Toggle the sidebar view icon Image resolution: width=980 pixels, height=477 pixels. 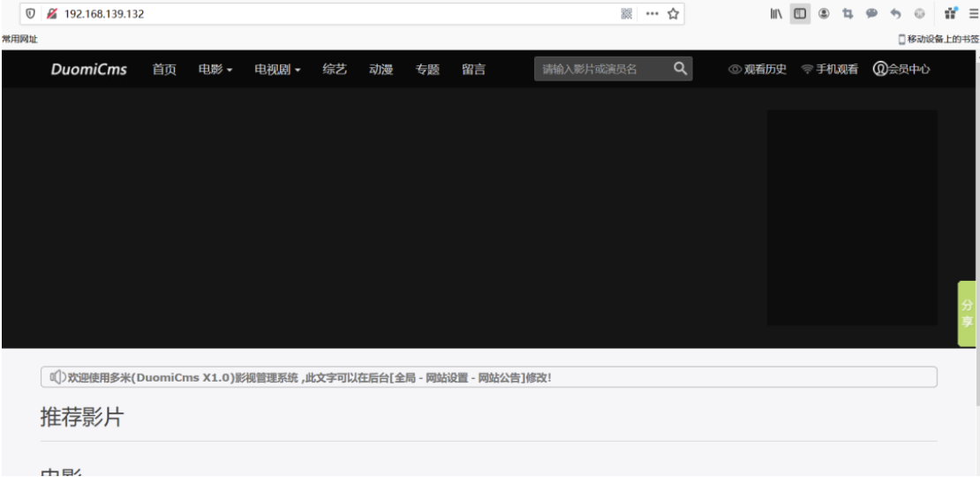tap(800, 14)
